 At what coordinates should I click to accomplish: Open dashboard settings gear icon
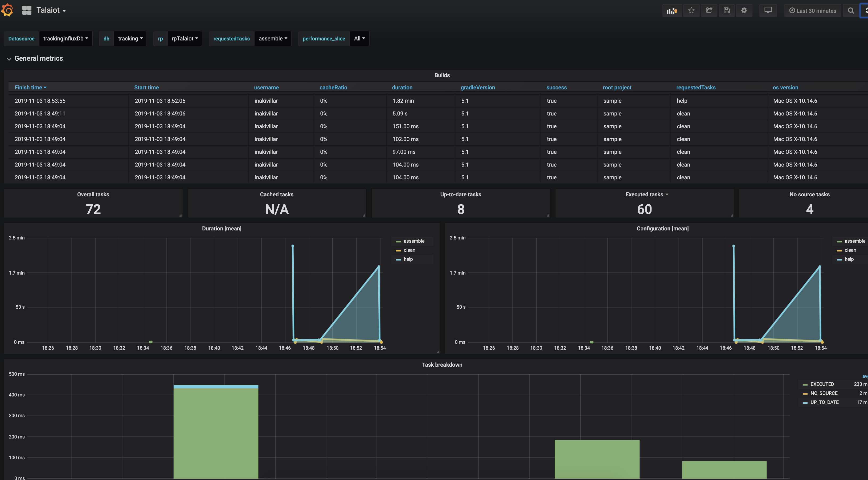744,10
